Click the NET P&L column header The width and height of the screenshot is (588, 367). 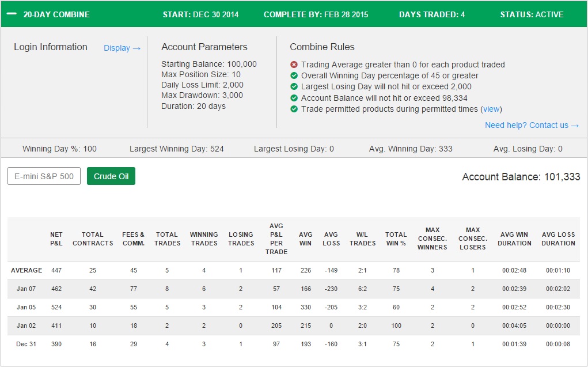[x=56, y=239]
